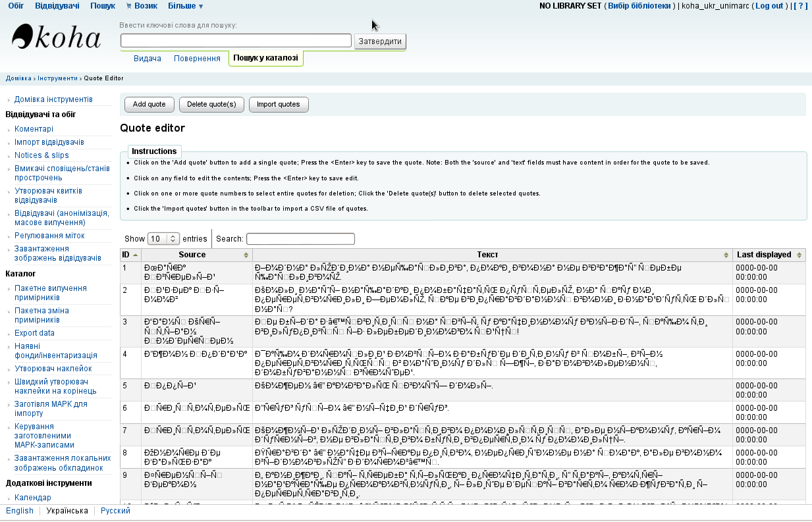Click the Koha logo
This screenshot has height=522, width=812.
57,38
